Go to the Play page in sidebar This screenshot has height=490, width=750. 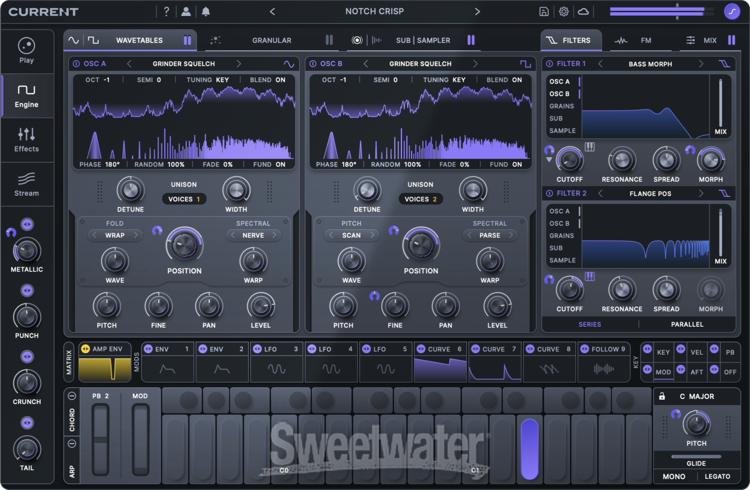[26, 51]
